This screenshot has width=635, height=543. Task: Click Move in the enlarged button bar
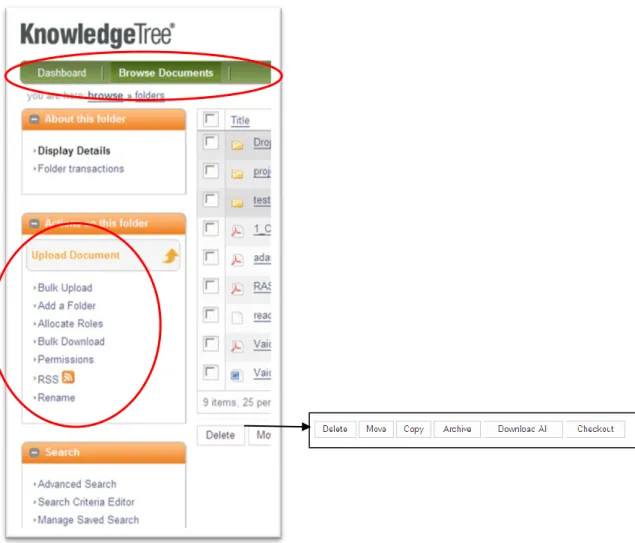(376, 429)
